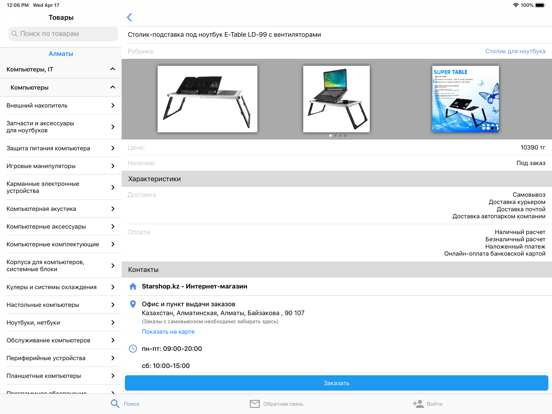Click Офис и пункт выдачи заказов text
This screenshot has width=552, height=414.
(188, 304)
